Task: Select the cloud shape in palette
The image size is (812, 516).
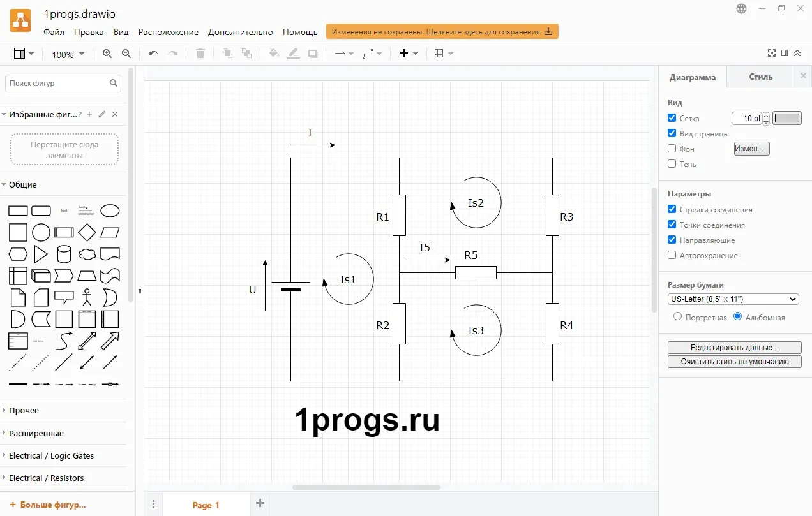Action: point(87,254)
